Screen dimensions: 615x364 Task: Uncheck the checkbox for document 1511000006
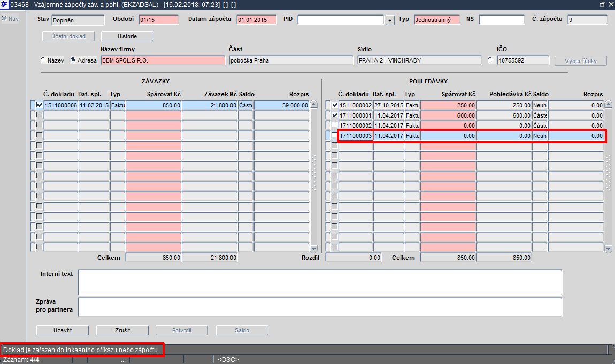(x=39, y=105)
